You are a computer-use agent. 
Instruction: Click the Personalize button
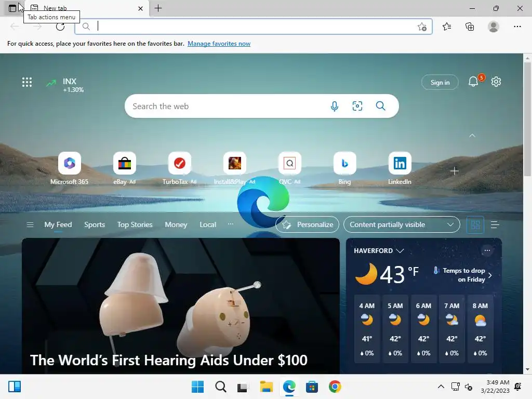coord(307,224)
